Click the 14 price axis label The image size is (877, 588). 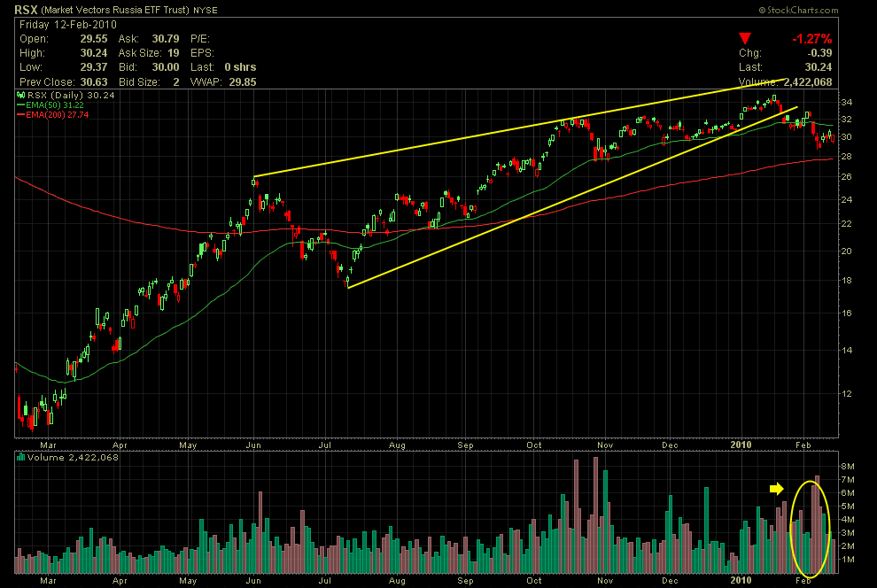pyautogui.click(x=846, y=351)
